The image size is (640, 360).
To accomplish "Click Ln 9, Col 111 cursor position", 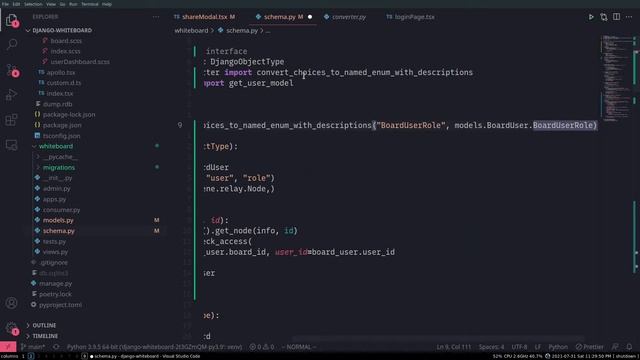I will pos(453,347).
